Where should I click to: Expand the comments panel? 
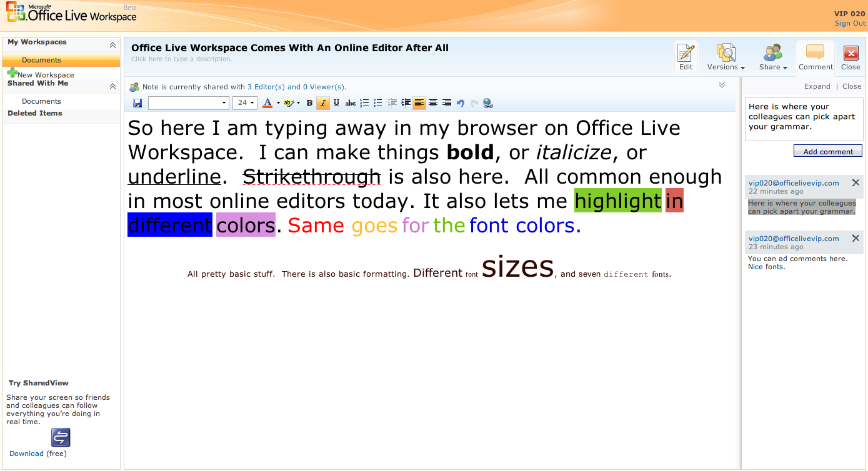817,86
